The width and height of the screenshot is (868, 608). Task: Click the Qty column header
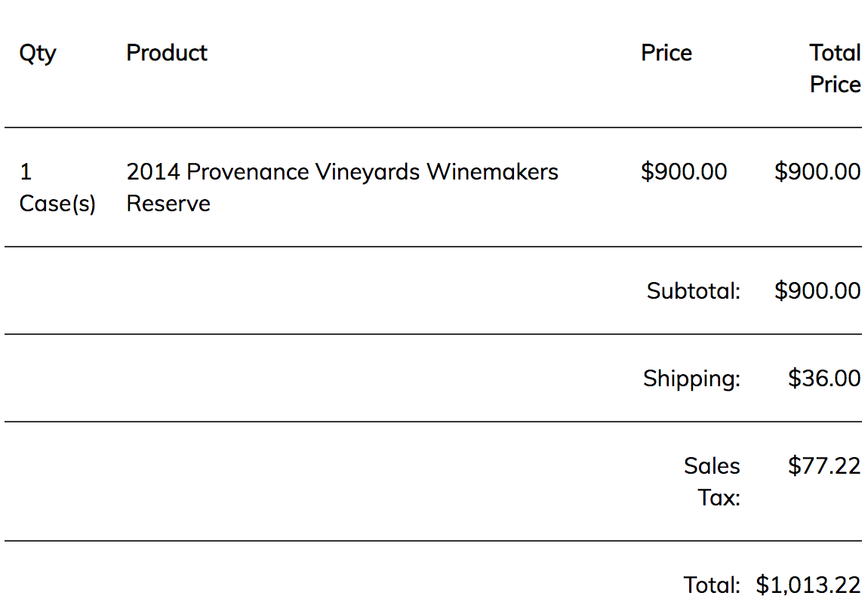coord(38,54)
